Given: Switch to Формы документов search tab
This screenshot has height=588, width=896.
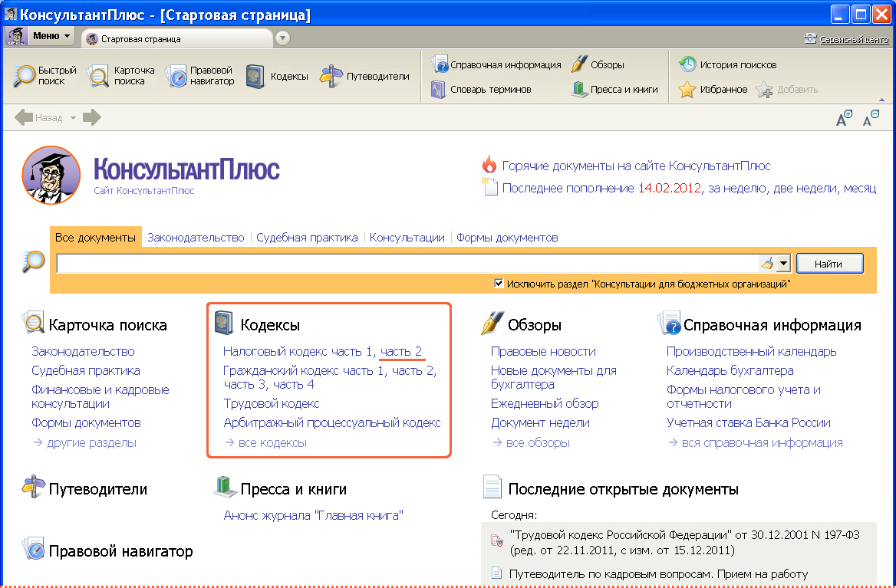Looking at the screenshot, I should coord(507,238).
